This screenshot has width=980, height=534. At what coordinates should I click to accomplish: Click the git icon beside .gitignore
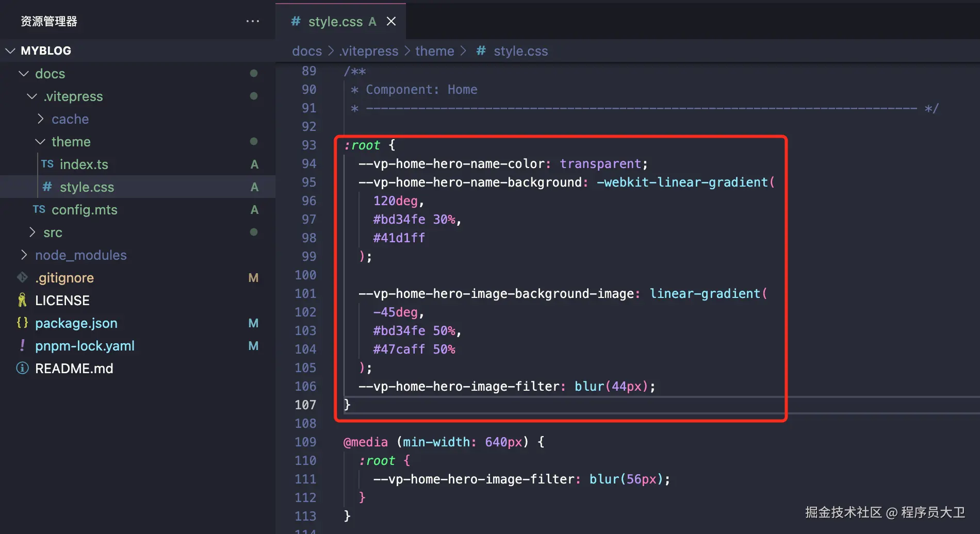[x=22, y=277]
